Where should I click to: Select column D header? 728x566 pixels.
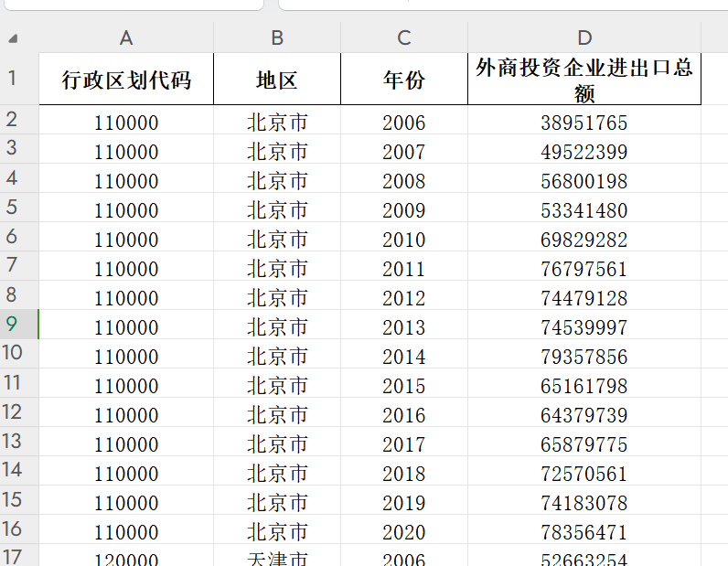pos(584,37)
